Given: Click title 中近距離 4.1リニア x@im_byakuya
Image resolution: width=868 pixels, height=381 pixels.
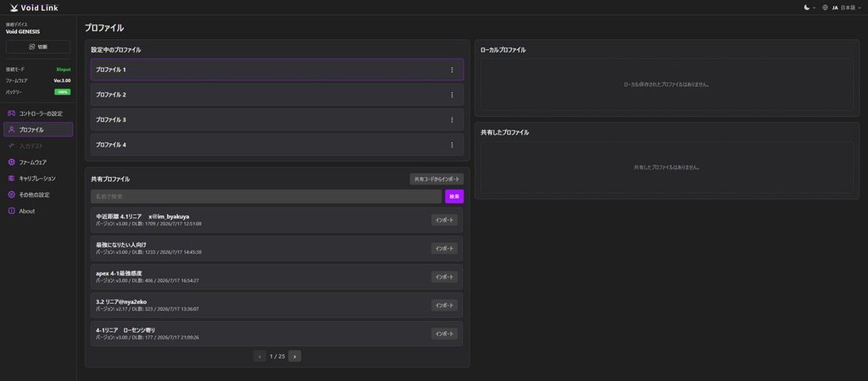Looking at the screenshot, I should click(142, 216).
